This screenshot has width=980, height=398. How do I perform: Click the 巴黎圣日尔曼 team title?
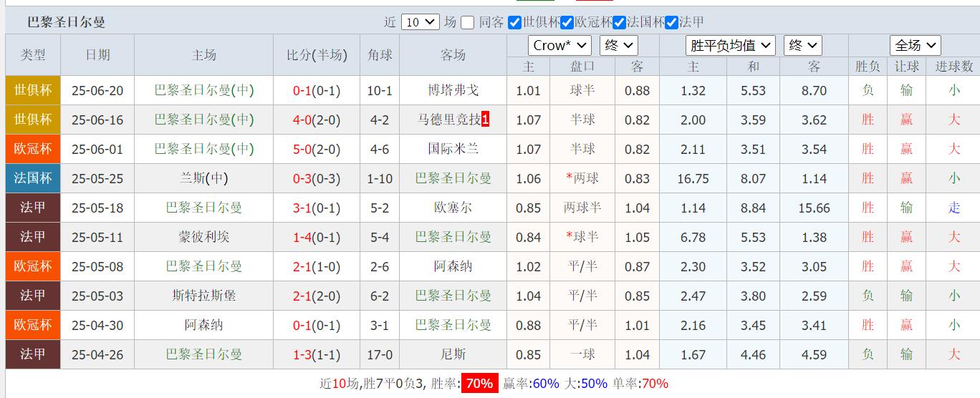tap(66, 22)
